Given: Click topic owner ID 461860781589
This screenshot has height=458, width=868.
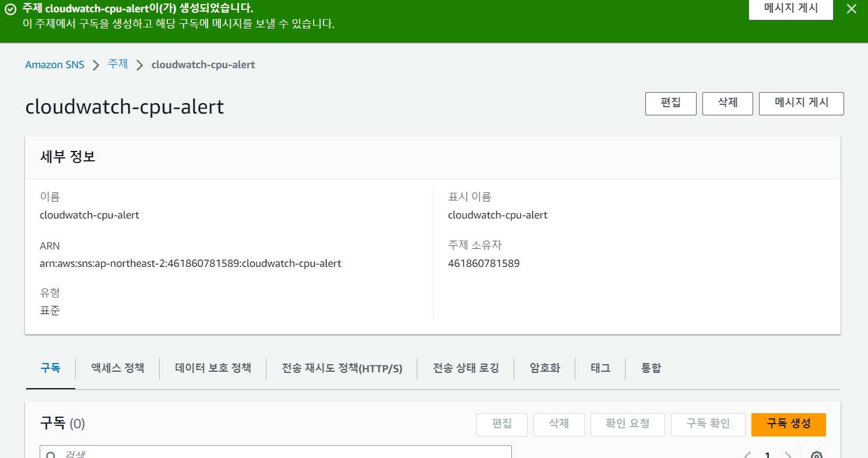Looking at the screenshot, I should [x=484, y=263].
